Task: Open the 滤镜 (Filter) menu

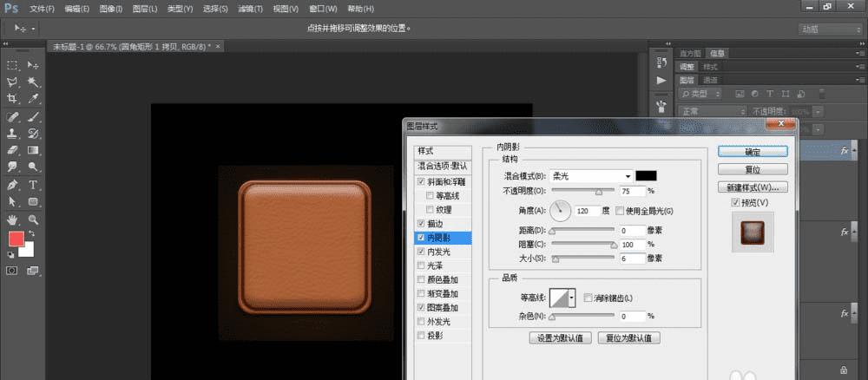Action: click(251, 8)
